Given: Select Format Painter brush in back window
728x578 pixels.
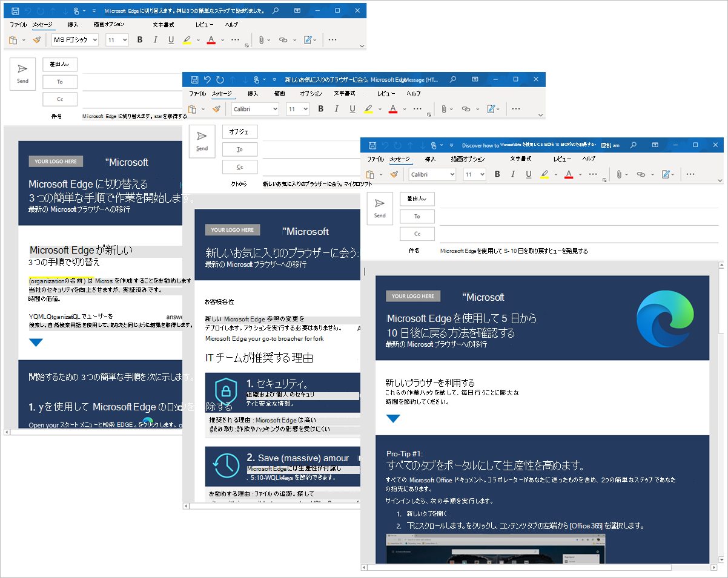Looking at the screenshot, I should pyautogui.click(x=37, y=40).
